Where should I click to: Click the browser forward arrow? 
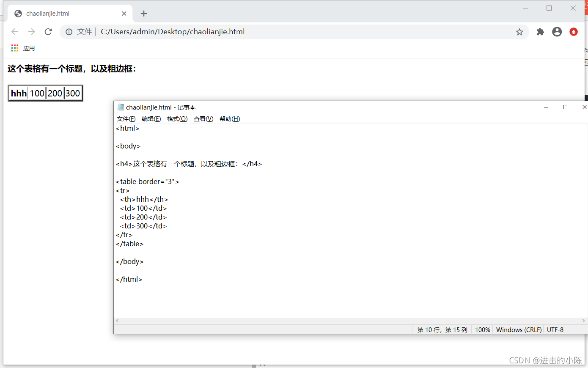tap(31, 32)
